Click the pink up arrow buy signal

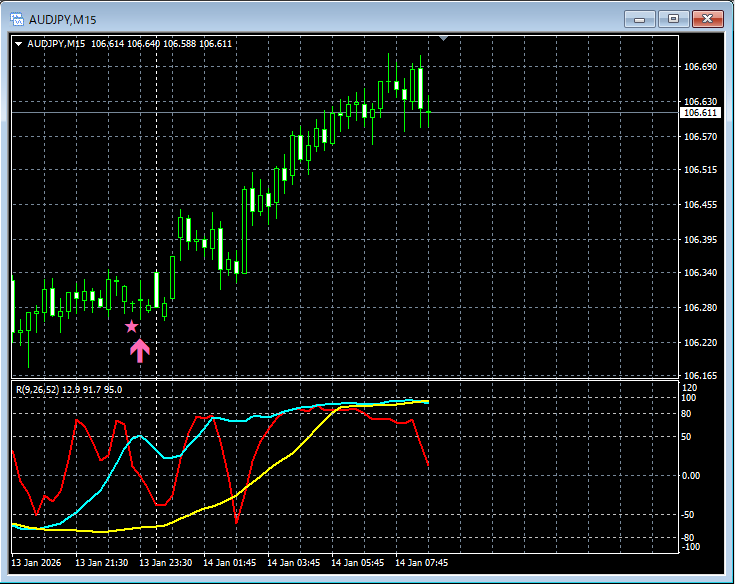[x=140, y=351]
